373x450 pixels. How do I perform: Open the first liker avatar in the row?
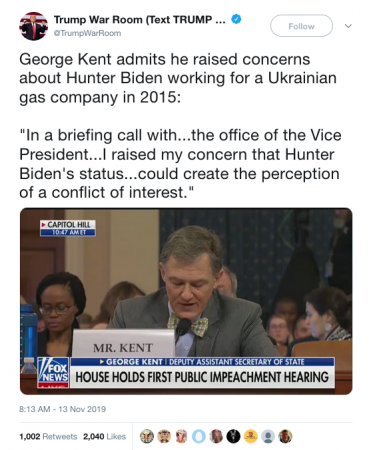click(x=147, y=436)
